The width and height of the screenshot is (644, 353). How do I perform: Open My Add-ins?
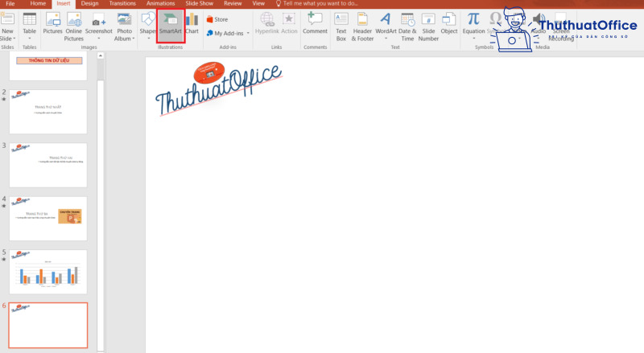(x=225, y=33)
